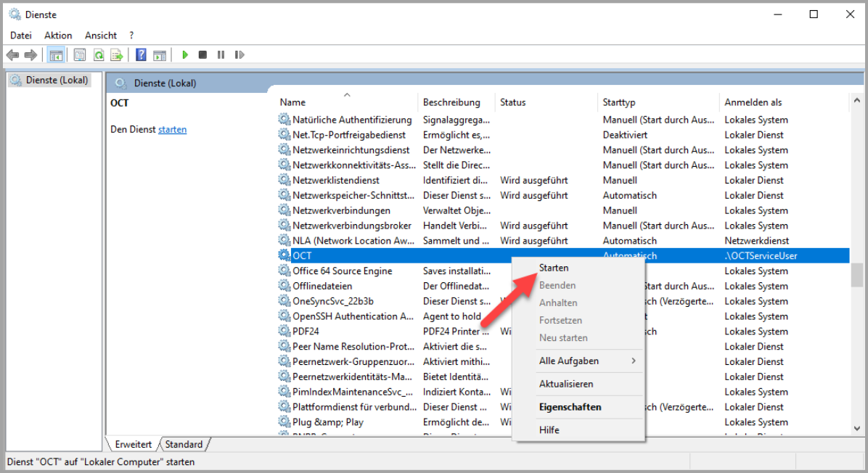
Task: Click the Refresh toolbar icon
Action: pyautogui.click(x=97, y=55)
